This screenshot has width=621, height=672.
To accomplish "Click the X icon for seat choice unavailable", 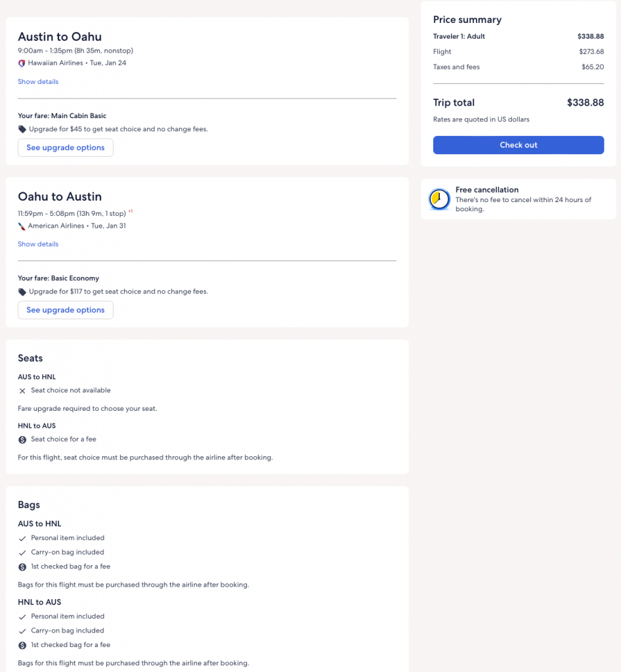I will click(22, 391).
